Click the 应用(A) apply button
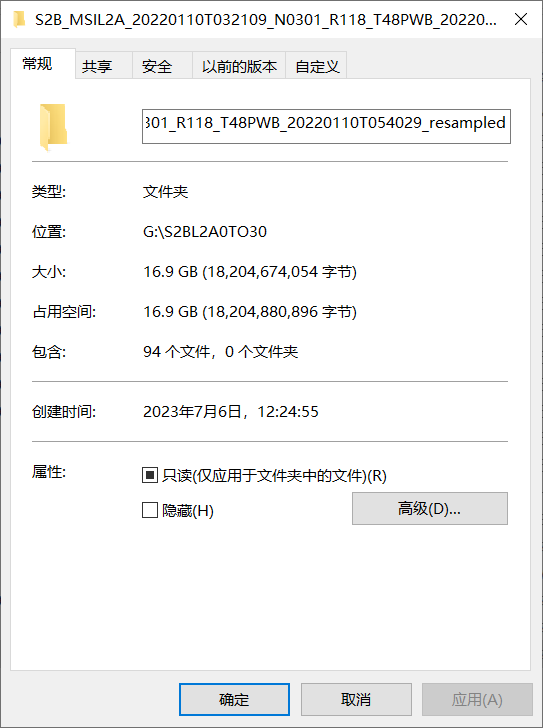The height and width of the screenshot is (728, 543). click(477, 699)
